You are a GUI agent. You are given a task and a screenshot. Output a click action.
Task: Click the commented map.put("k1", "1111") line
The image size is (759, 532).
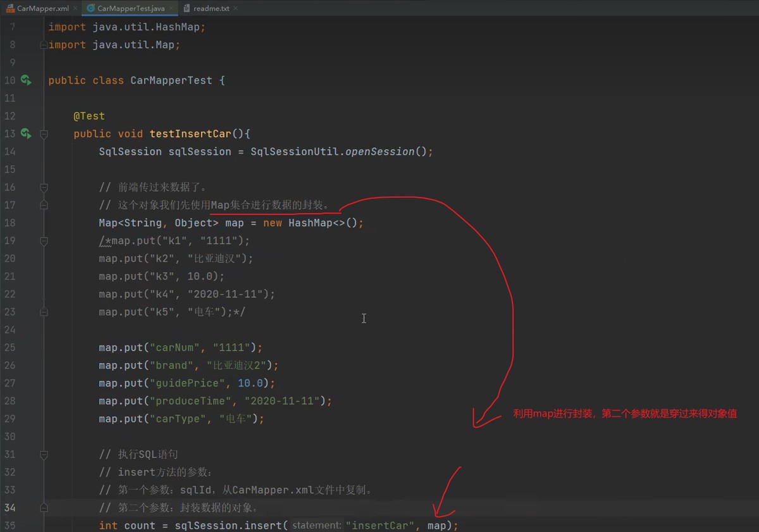[175, 240]
